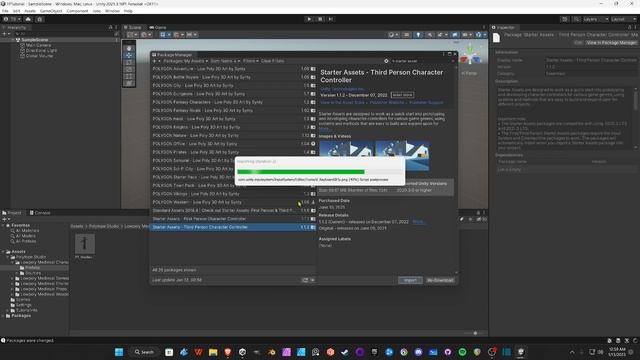Select the Project tab

(x=12, y=213)
